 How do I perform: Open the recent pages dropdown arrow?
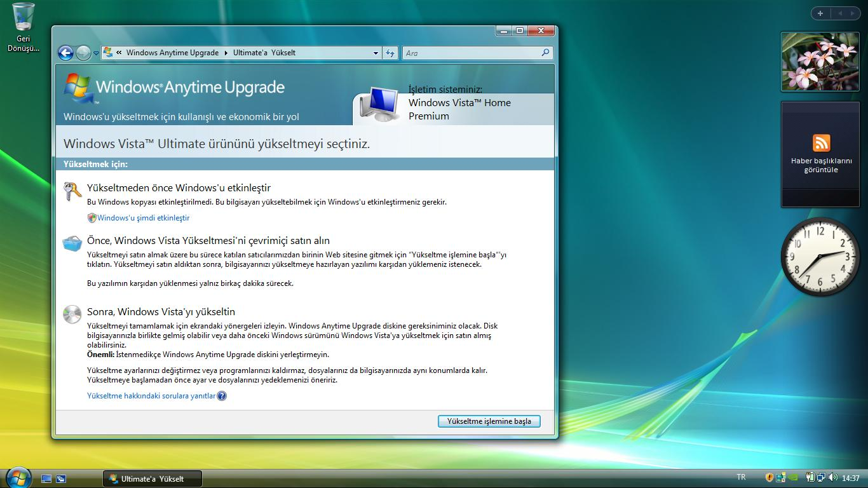point(96,53)
